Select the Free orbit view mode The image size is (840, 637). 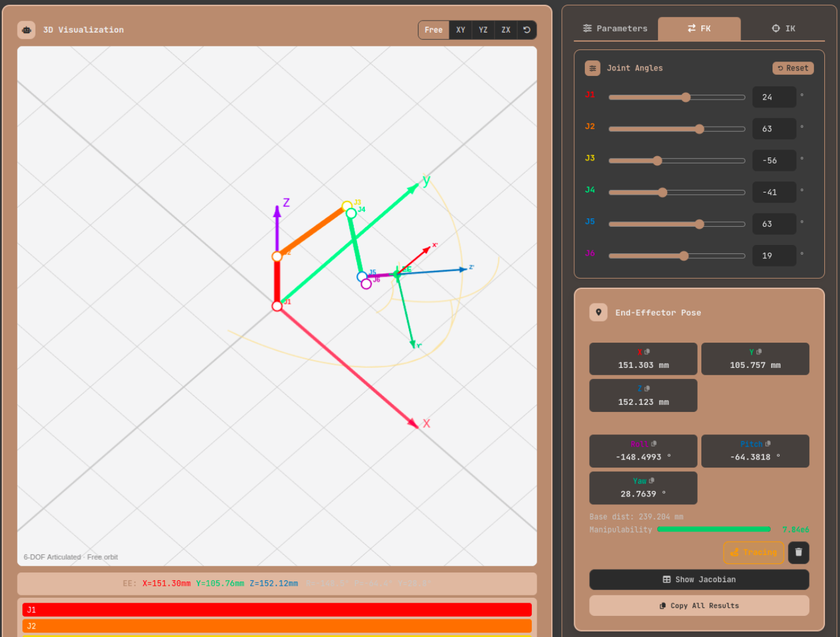point(434,30)
